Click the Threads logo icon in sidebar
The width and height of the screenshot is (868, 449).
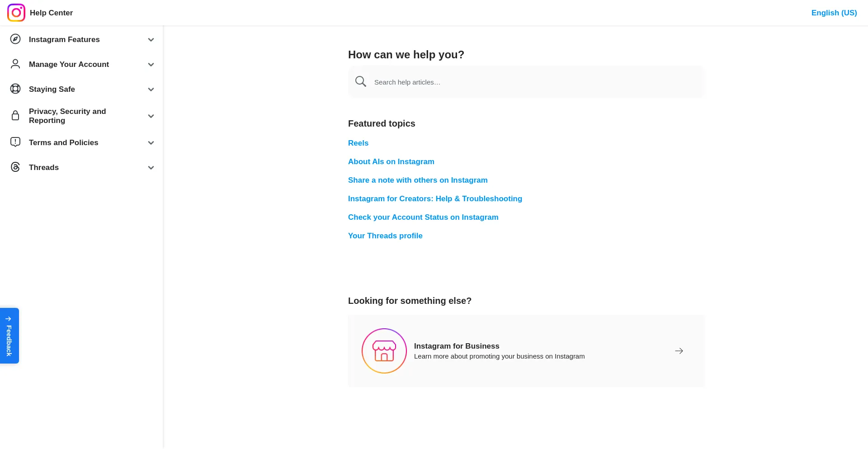pyautogui.click(x=15, y=167)
